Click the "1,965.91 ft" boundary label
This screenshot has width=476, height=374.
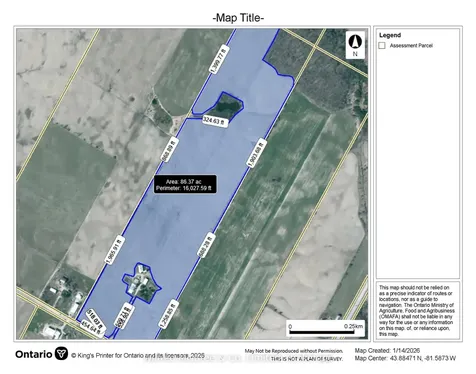click(x=115, y=250)
